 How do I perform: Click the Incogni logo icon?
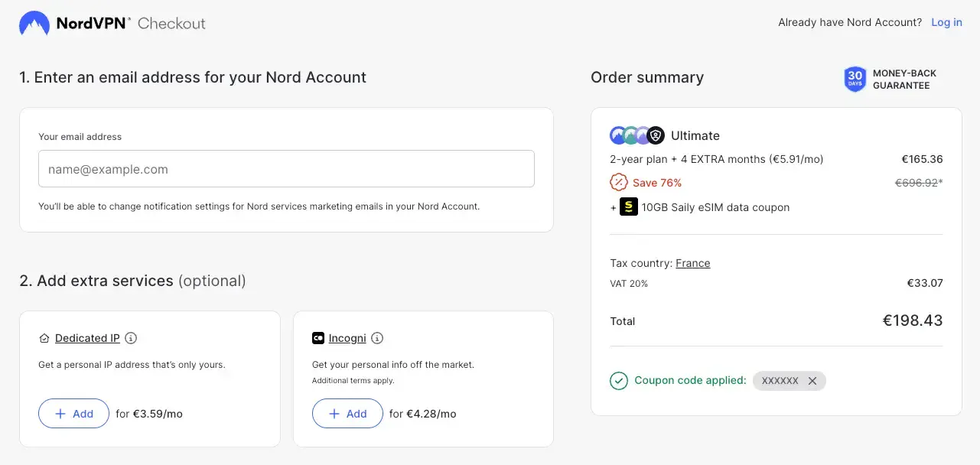pos(318,338)
